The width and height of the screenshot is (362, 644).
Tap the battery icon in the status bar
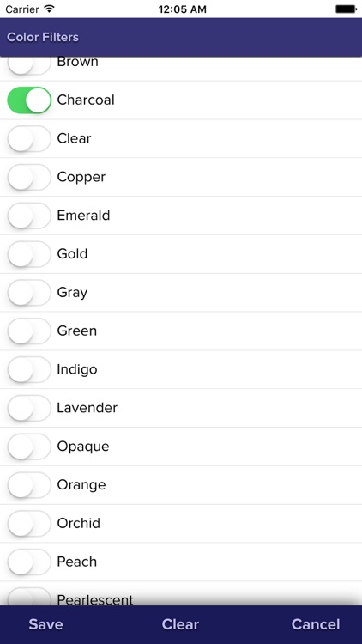coord(346,9)
